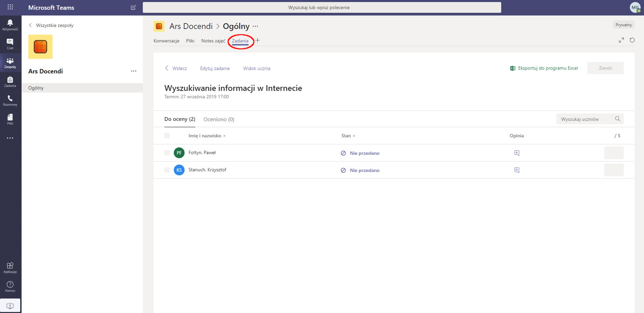Open Nie przesłano status for Stanuch, Krzysztof
Image resolution: width=644 pixels, height=313 pixels.
click(360, 170)
